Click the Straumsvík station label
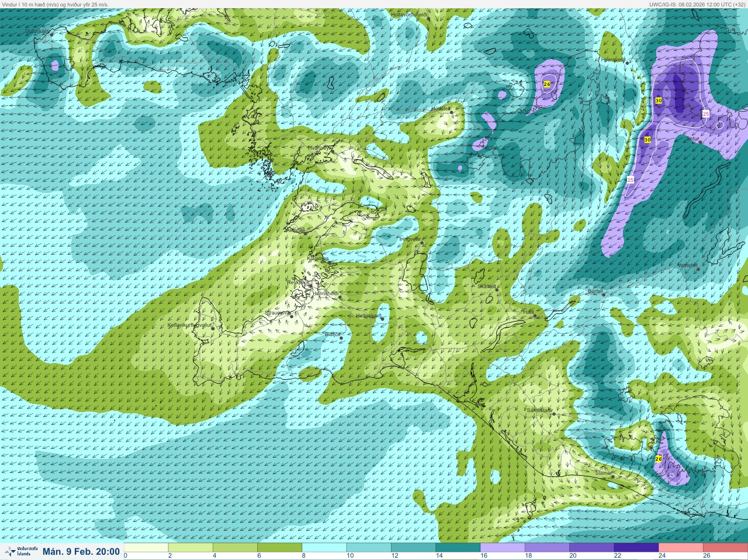 [277, 313]
